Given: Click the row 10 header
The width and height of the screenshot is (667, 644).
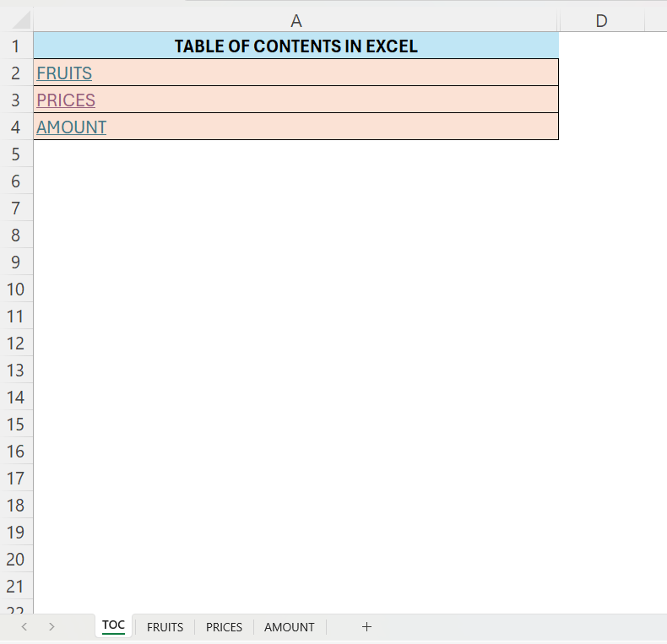Looking at the screenshot, I should 16,290.
